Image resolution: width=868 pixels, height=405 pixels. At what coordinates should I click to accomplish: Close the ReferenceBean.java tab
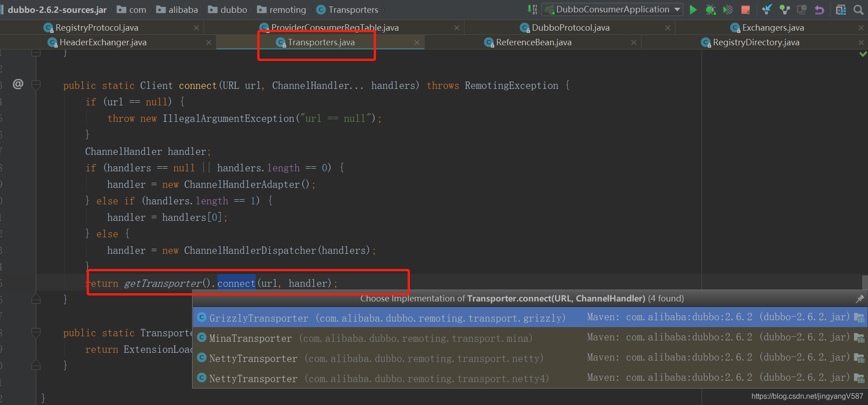pyautogui.click(x=634, y=43)
